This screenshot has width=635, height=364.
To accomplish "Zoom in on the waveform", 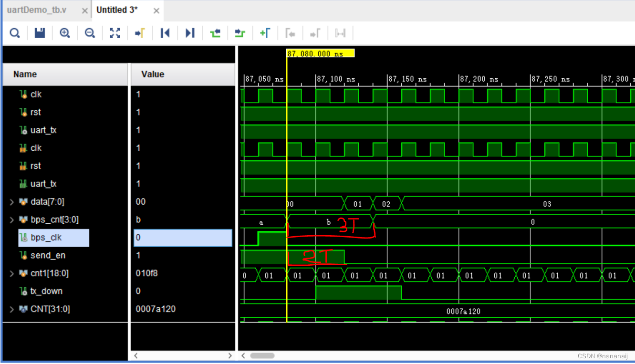I will click(65, 33).
